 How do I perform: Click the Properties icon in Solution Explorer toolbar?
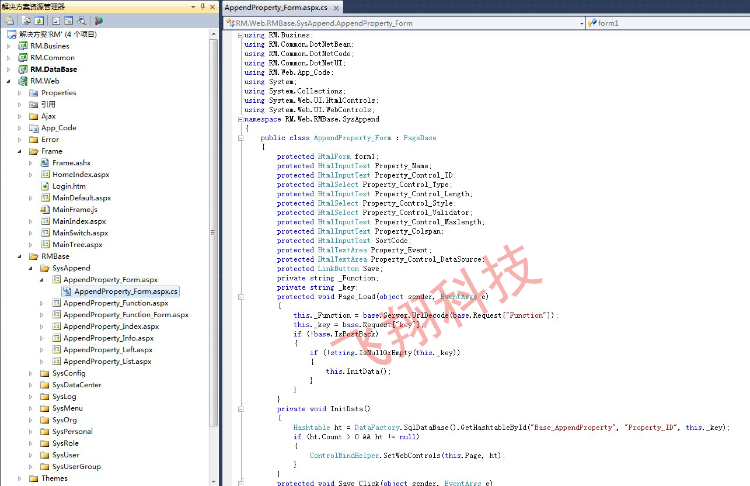(9, 19)
